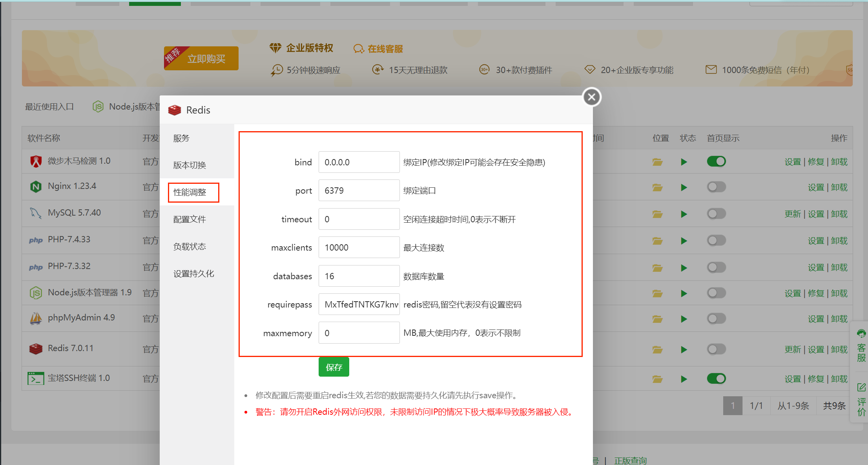The image size is (868, 465).
Task: Click play status icon for phpMyAdmin row
Action: click(684, 319)
